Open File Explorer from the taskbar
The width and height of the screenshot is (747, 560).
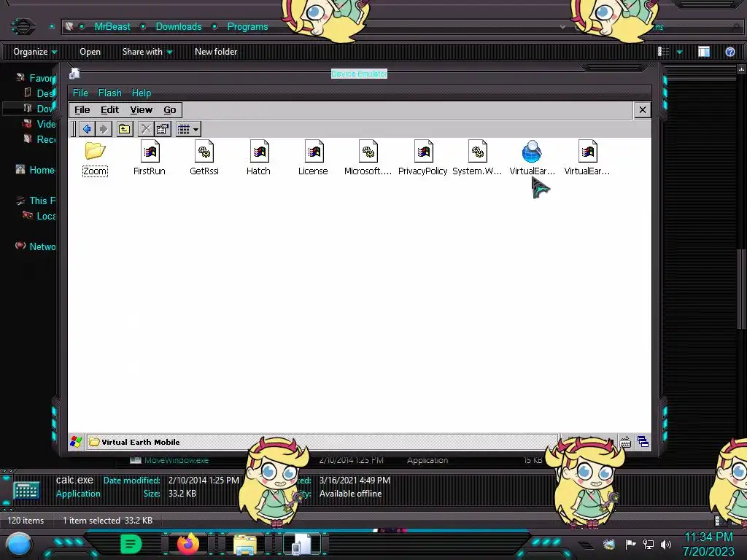[245, 545]
